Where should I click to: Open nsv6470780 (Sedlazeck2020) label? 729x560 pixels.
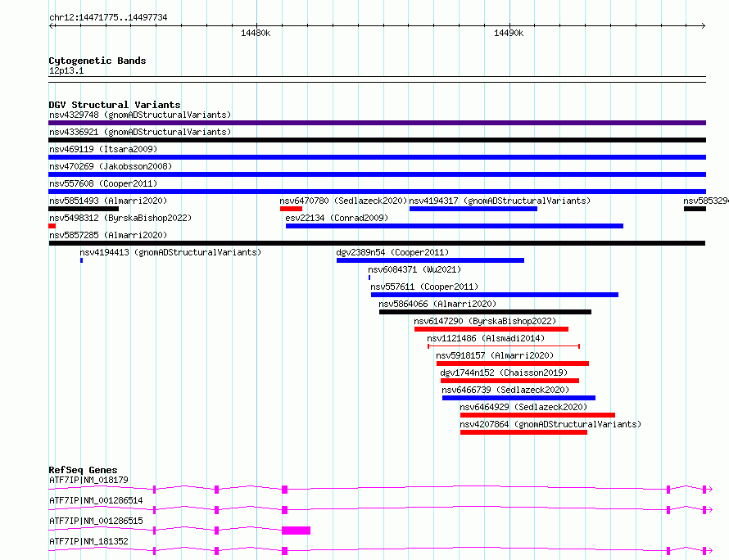[x=343, y=201]
